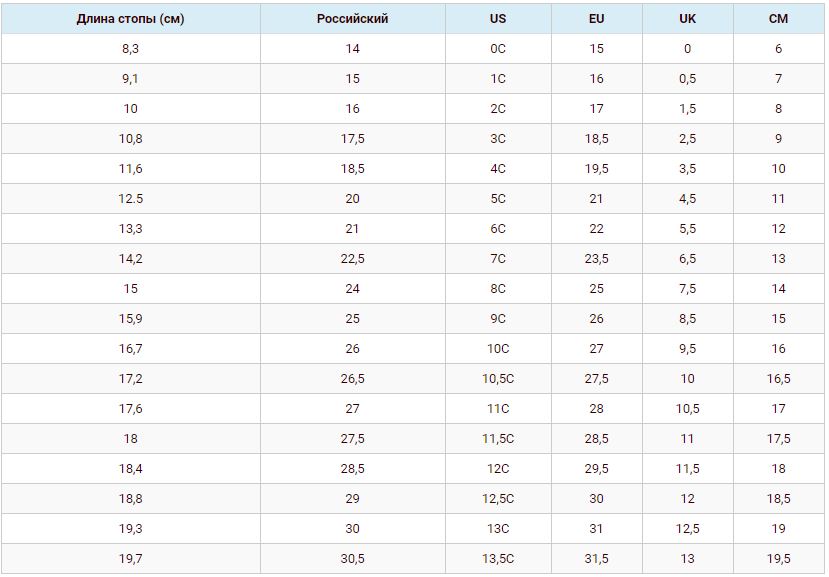Click Russian size 30,5 cell
The height and width of the screenshot is (577, 829).
pos(352,559)
